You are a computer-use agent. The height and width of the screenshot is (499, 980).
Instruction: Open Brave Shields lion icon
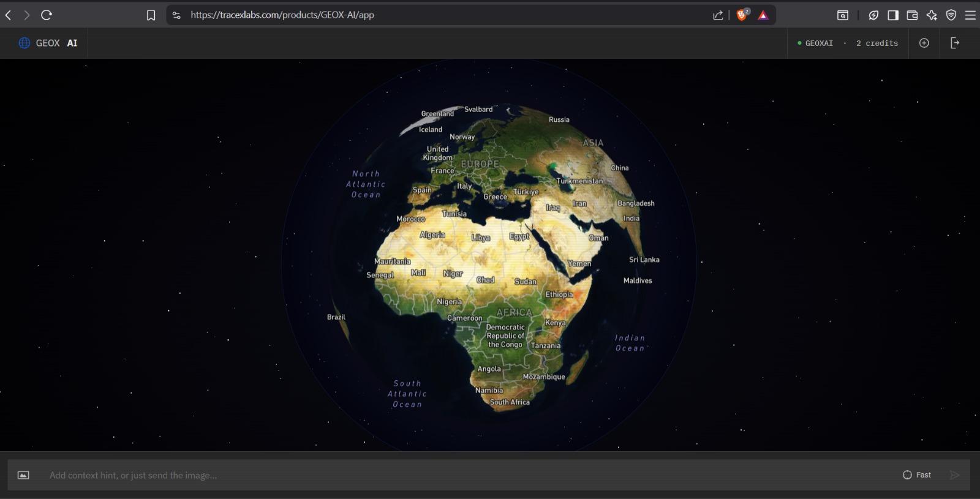[742, 15]
